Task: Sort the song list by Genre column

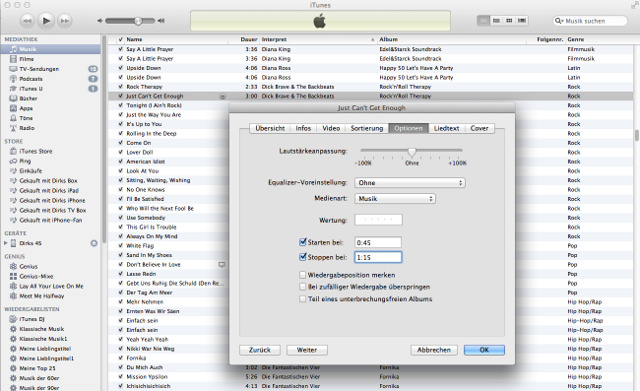Action: tap(598, 40)
